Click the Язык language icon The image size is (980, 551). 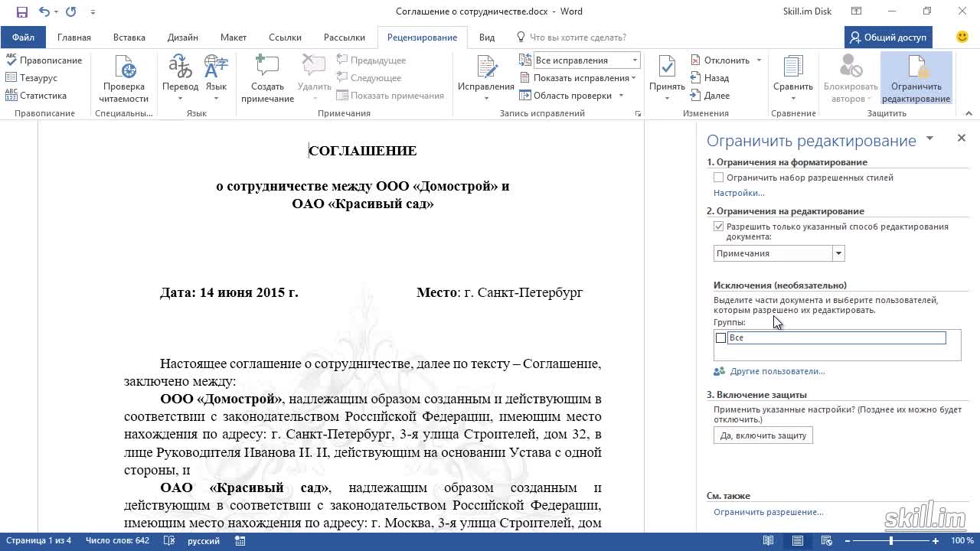click(x=216, y=67)
